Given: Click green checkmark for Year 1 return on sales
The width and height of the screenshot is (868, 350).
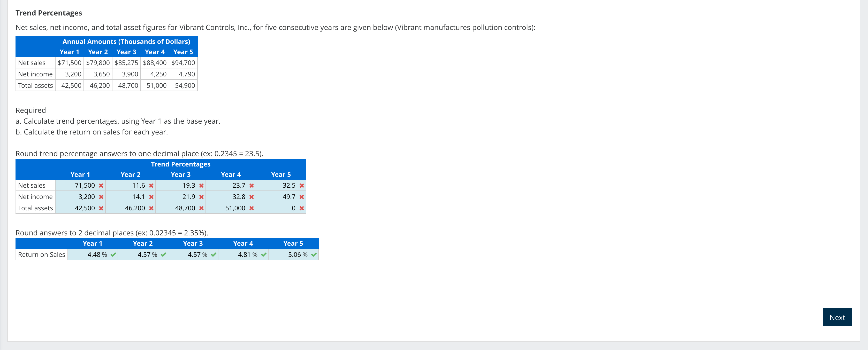Looking at the screenshot, I should (113, 255).
